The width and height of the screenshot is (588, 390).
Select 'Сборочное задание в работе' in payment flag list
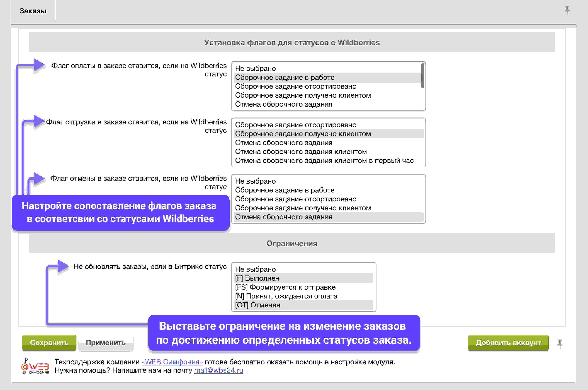328,77
